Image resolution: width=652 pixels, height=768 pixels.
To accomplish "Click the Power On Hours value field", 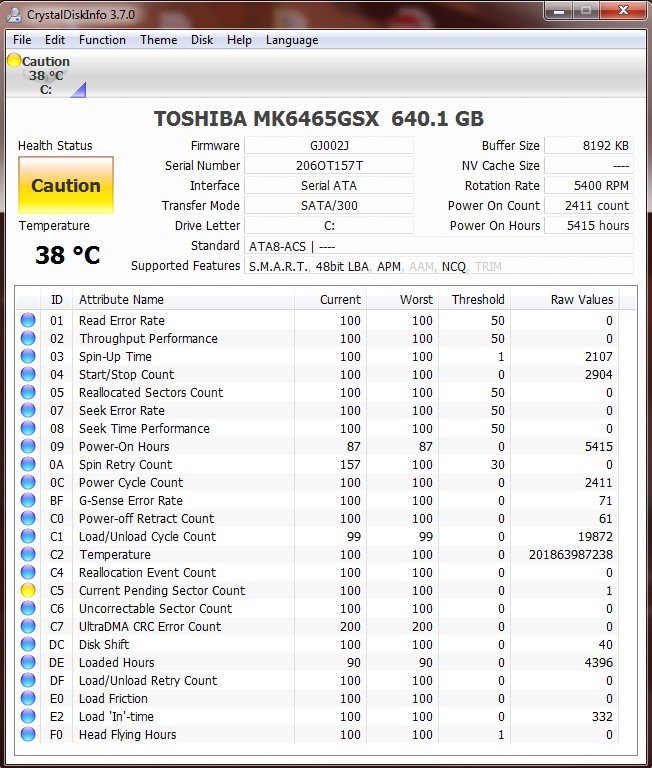I will pyautogui.click(x=589, y=225).
